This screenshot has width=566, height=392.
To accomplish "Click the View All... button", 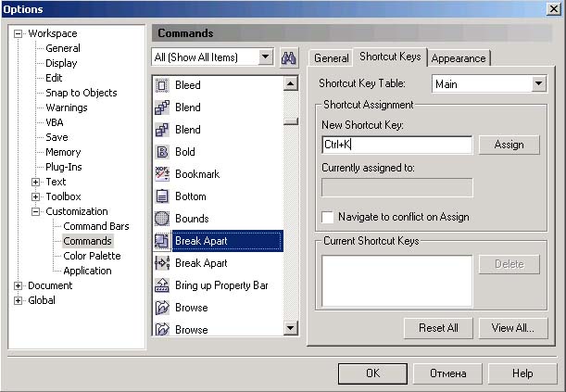I will 513,328.
